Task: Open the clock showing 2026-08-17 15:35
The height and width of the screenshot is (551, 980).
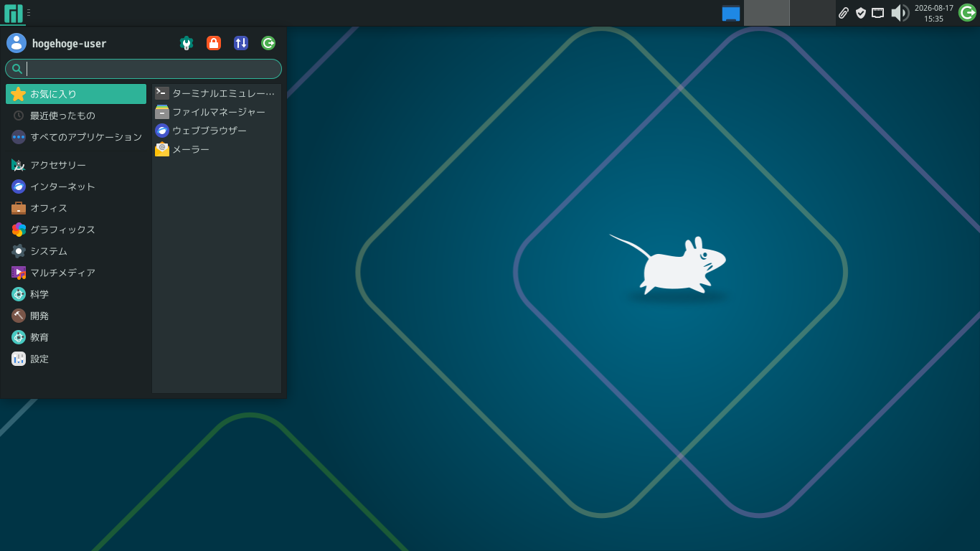Action: (934, 13)
